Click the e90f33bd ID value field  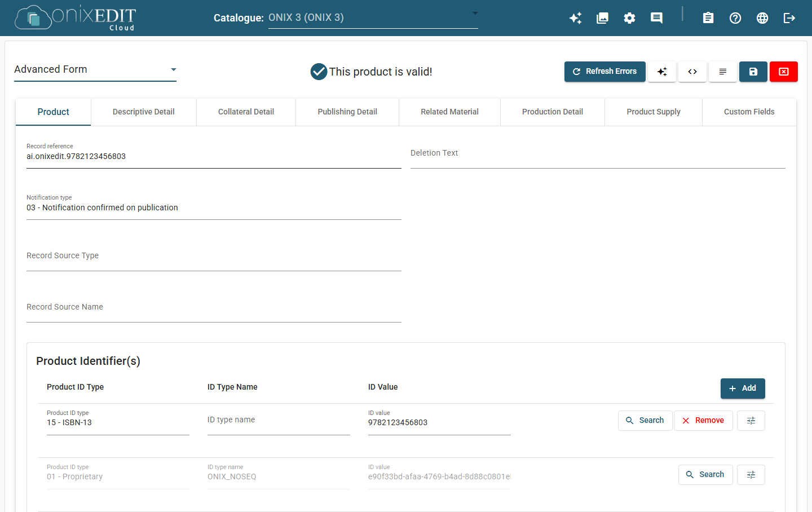(x=439, y=476)
